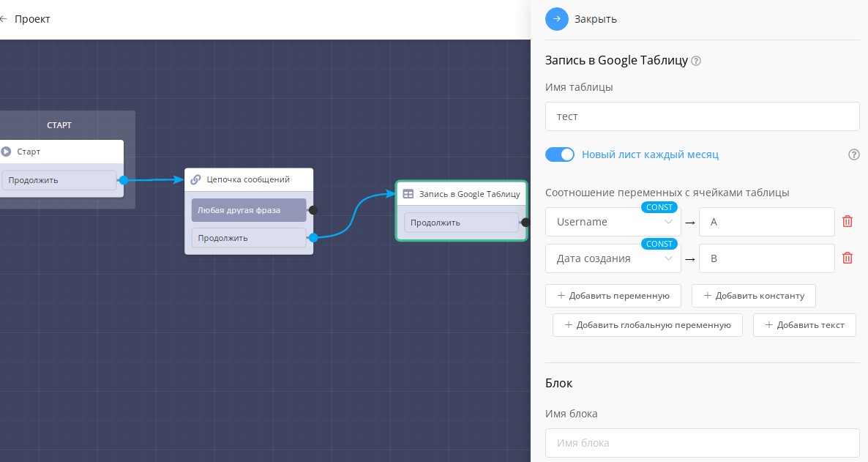
Task: Click the Добавить текст button
Action: 804,325
